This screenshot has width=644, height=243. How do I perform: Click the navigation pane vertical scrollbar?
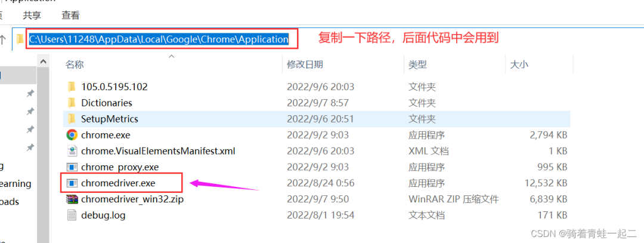tap(43, 155)
